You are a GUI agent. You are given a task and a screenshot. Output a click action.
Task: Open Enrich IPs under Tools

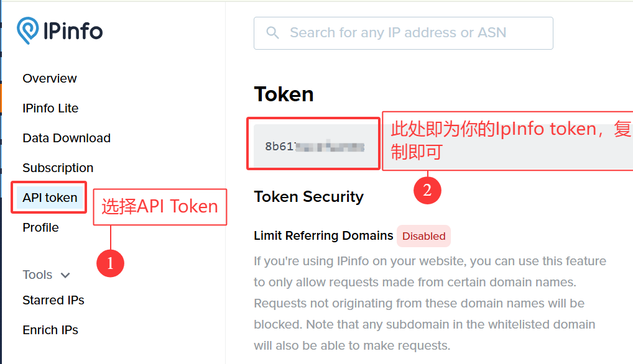pyautogui.click(x=50, y=330)
